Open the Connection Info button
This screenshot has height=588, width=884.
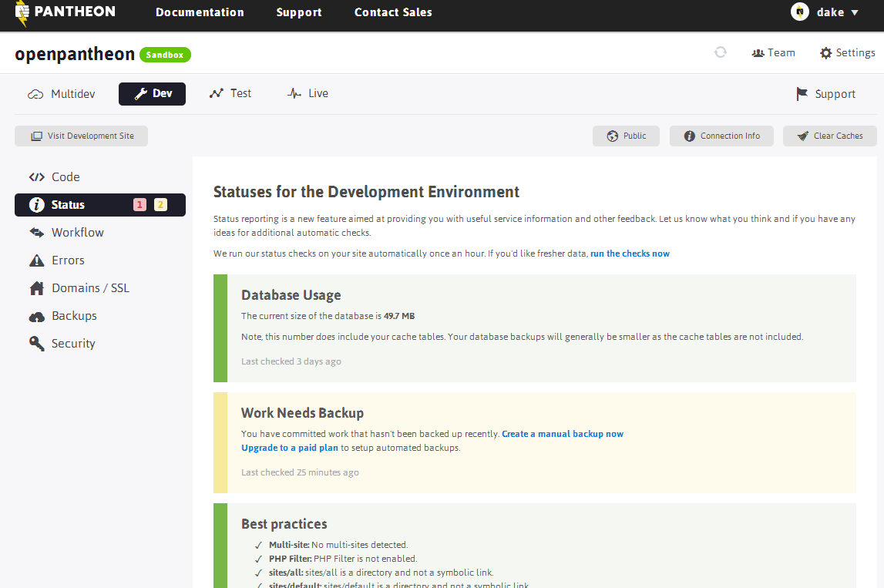(721, 136)
